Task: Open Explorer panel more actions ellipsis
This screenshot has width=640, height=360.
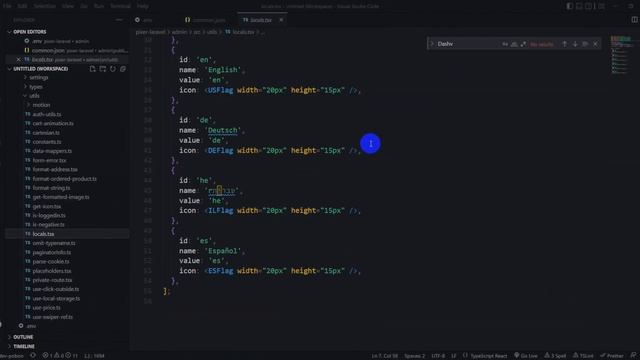Action: [119, 20]
